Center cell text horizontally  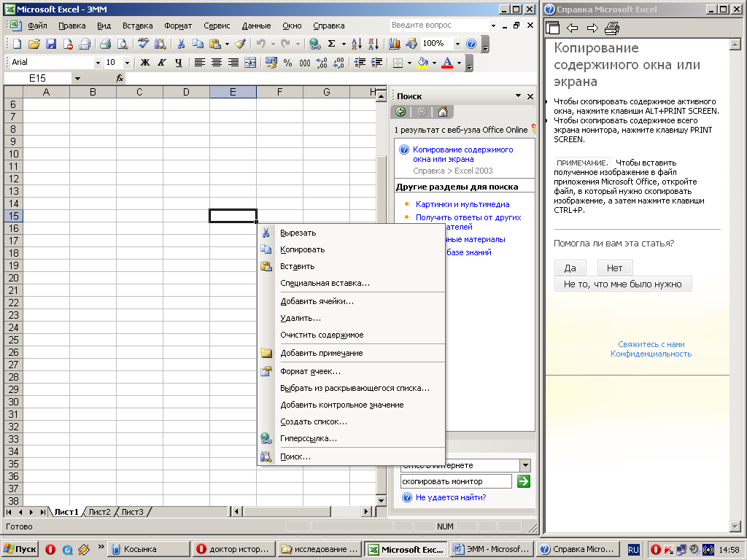[x=216, y=63]
